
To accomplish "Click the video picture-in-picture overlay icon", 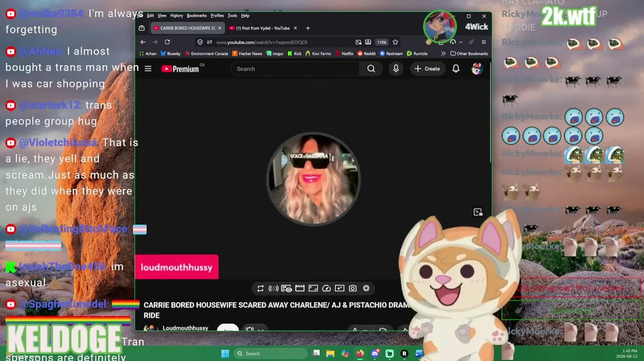I will point(478,212).
